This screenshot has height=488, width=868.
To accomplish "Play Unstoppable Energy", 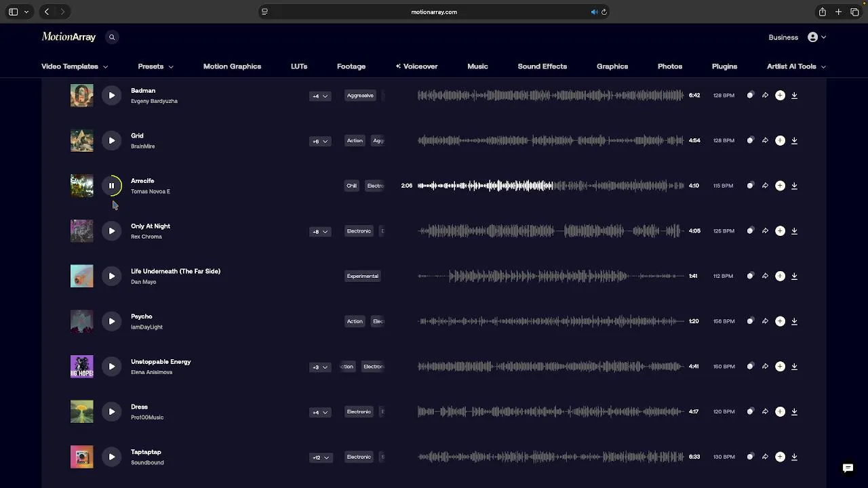I will pyautogui.click(x=112, y=367).
